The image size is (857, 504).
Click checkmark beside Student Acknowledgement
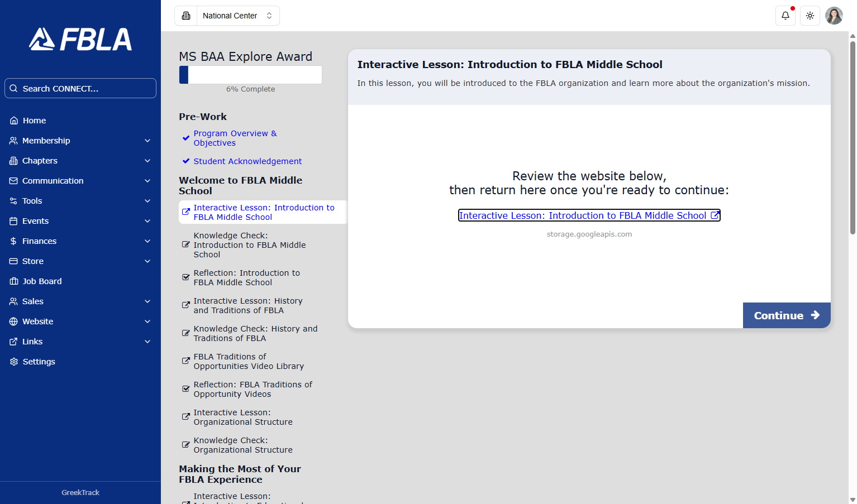[186, 161]
